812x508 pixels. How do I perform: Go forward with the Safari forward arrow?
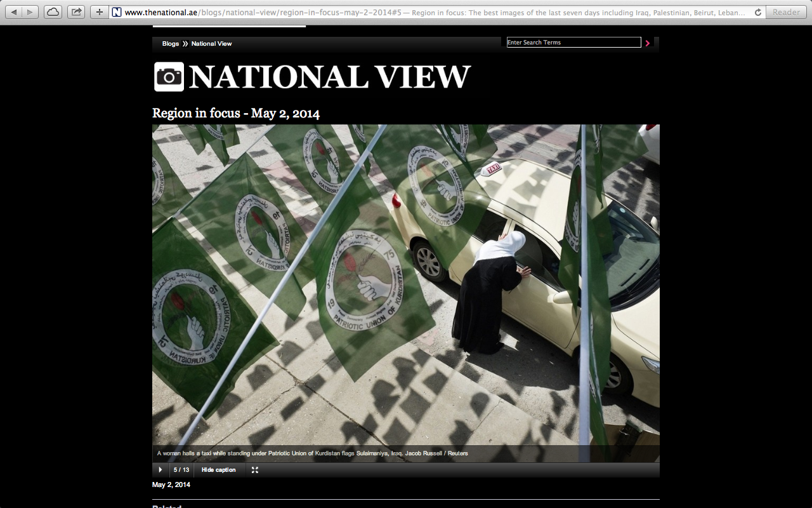[x=30, y=11]
